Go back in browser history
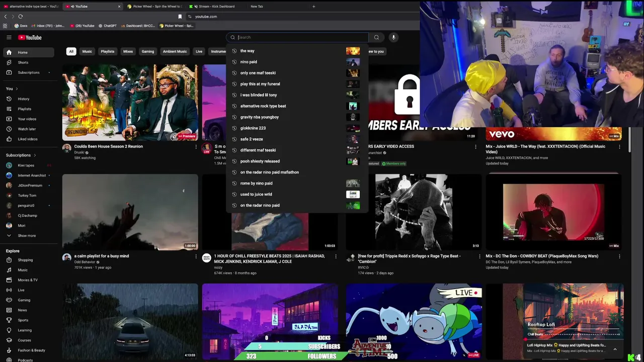This screenshot has height=362, width=644. pos(6,17)
